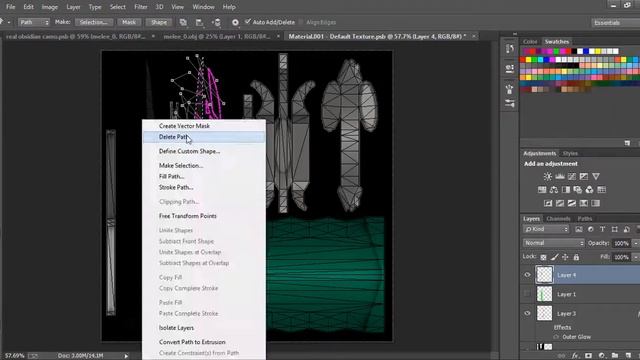Add a Selective Color adjustment

(x=584, y=203)
